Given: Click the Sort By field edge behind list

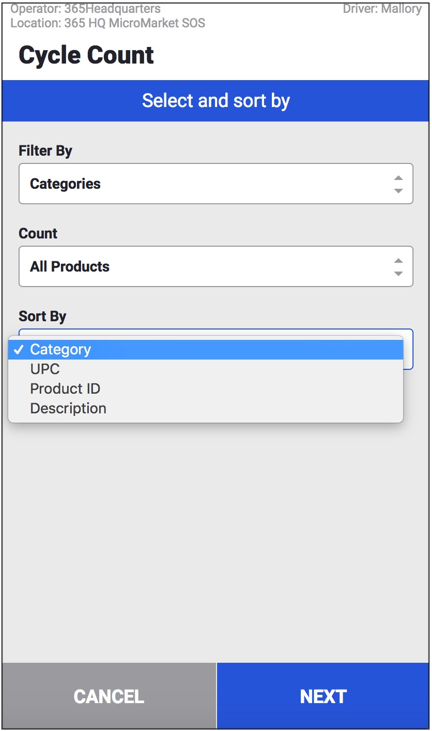Looking at the screenshot, I should click(x=408, y=349).
